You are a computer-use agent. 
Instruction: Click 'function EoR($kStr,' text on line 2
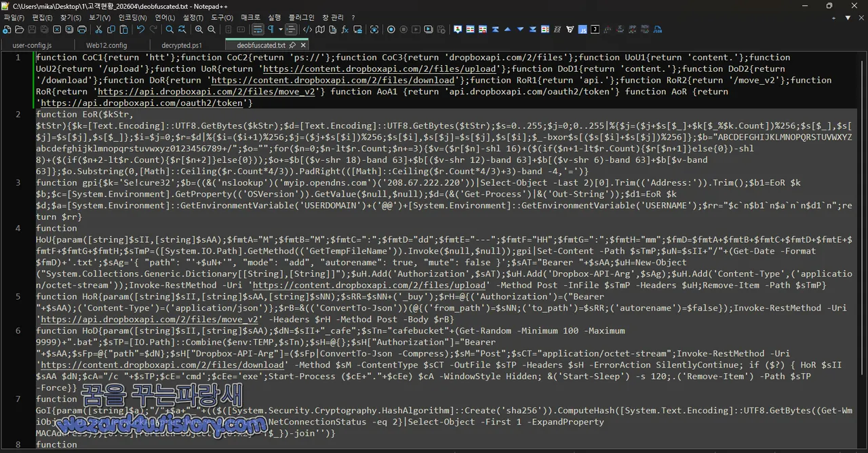(x=85, y=114)
